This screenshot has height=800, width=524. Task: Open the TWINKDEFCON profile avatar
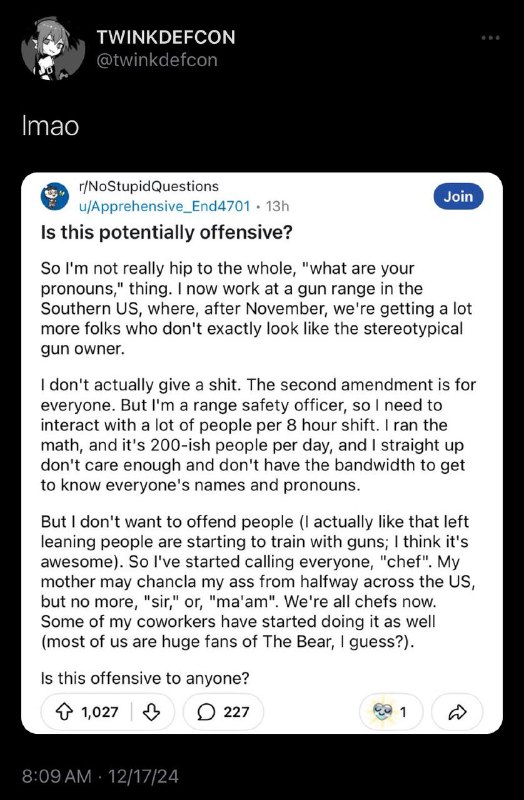point(53,49)
